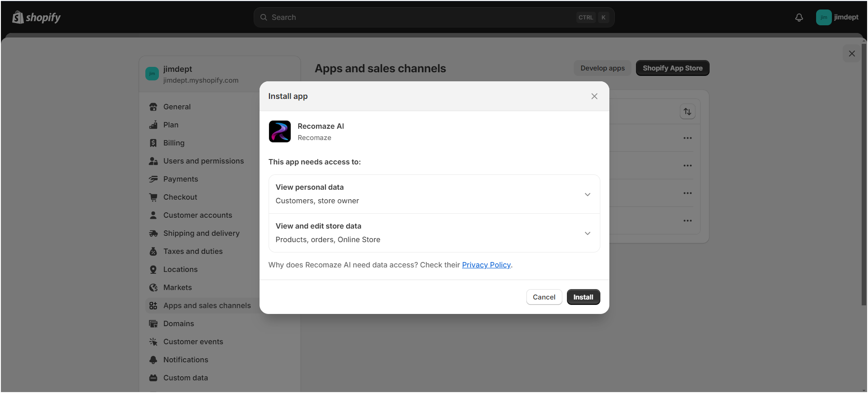Click the Billing icon in sidebar
This screenshot has height=393, width=868.
coord(153,143)
